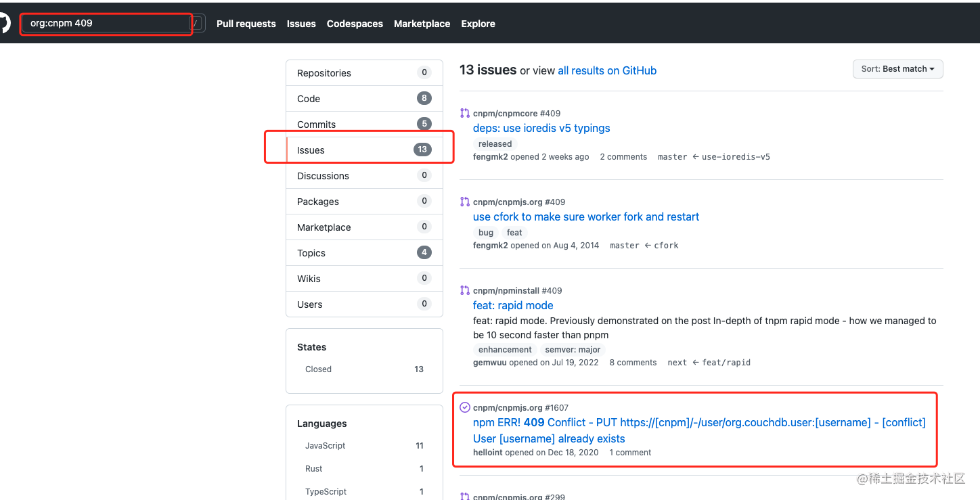The height and width of the screenshot is (500, 980).
Task: Select Wikis in the results sidebar
Action: point(364,279)
